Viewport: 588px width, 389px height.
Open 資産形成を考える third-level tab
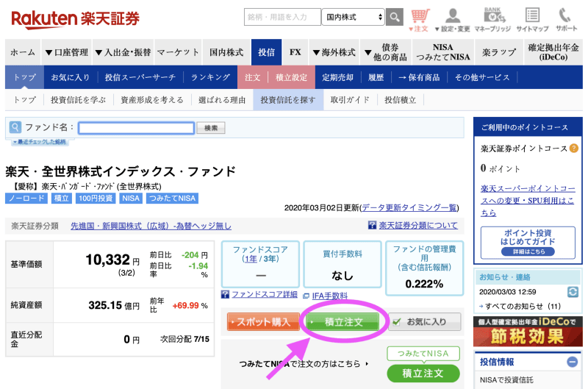pyautogui.click(x=152, y=100)
